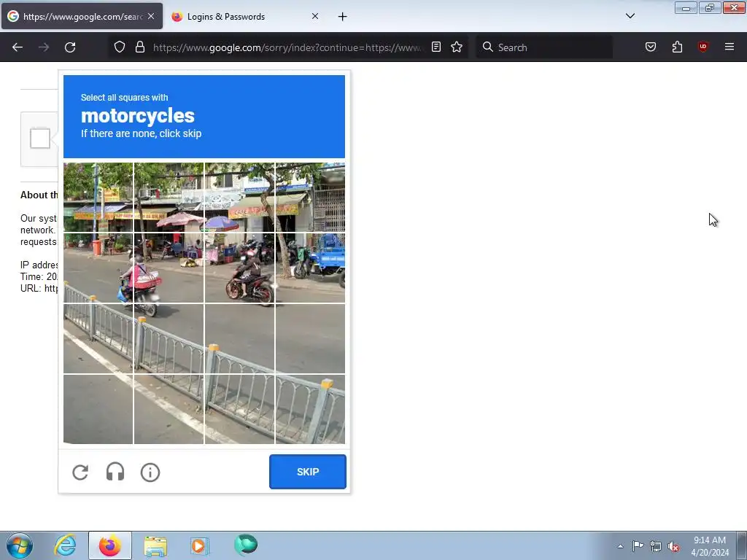Open network tray icon
This screenshot has width=747, height=560.
[x=656, y=546]
